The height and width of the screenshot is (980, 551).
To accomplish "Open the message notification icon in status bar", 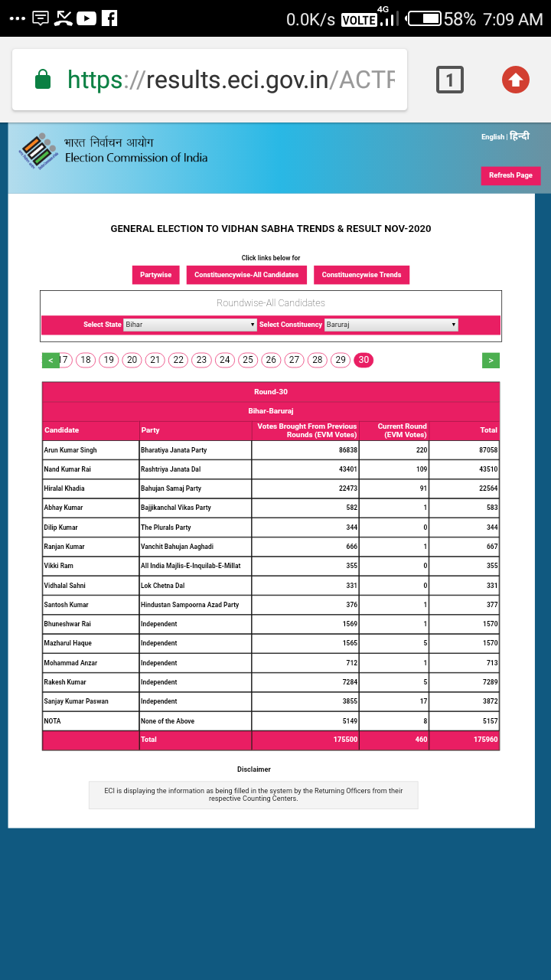I will (41, 18).
